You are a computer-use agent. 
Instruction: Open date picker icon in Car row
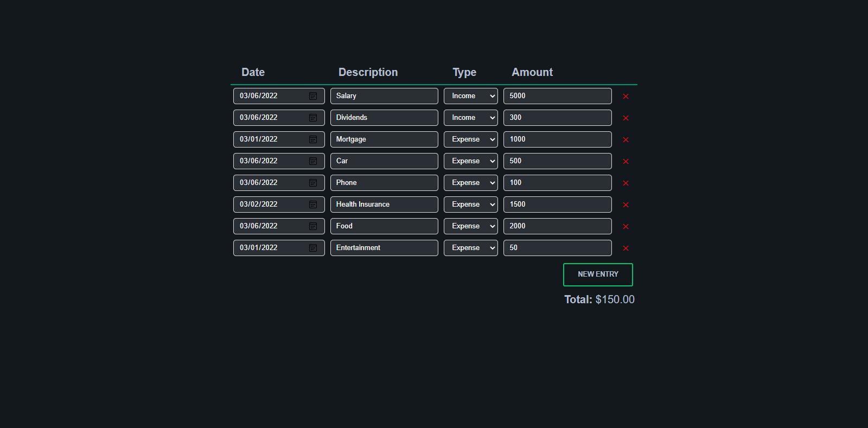[313, 161]
